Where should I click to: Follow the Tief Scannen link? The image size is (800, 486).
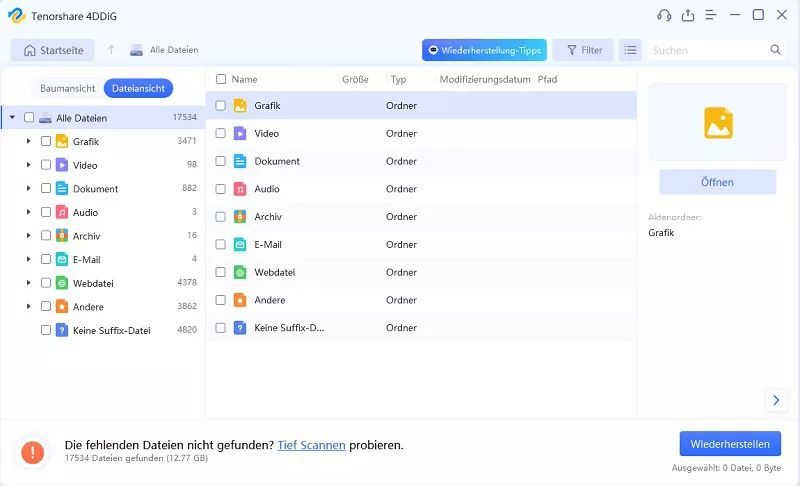tap(311, 445)
